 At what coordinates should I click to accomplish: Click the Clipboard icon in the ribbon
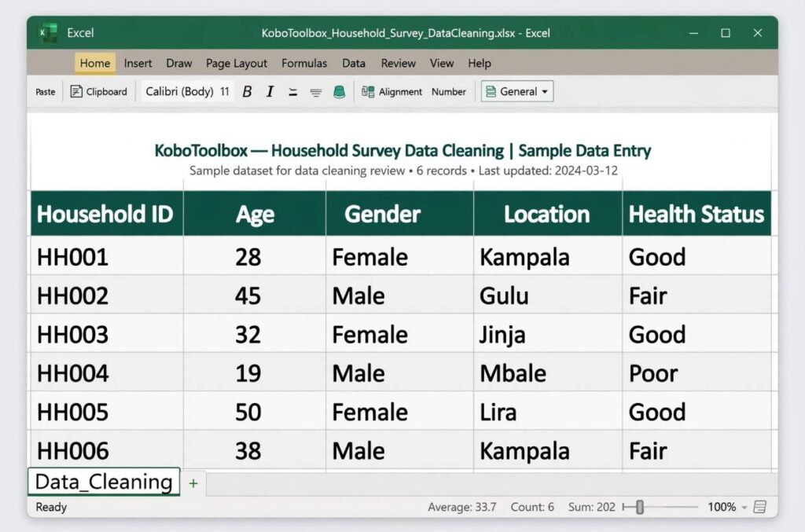[x=76, y=91]
